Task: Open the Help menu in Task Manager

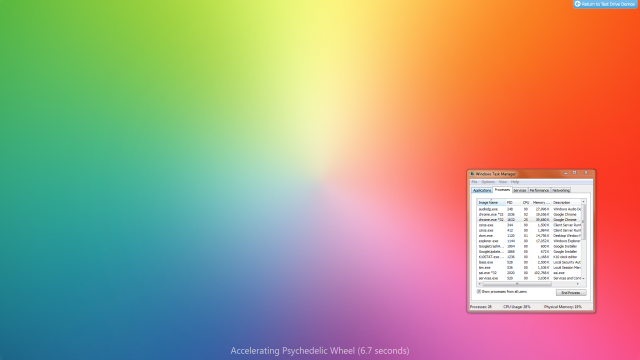Action: [515, 182]
